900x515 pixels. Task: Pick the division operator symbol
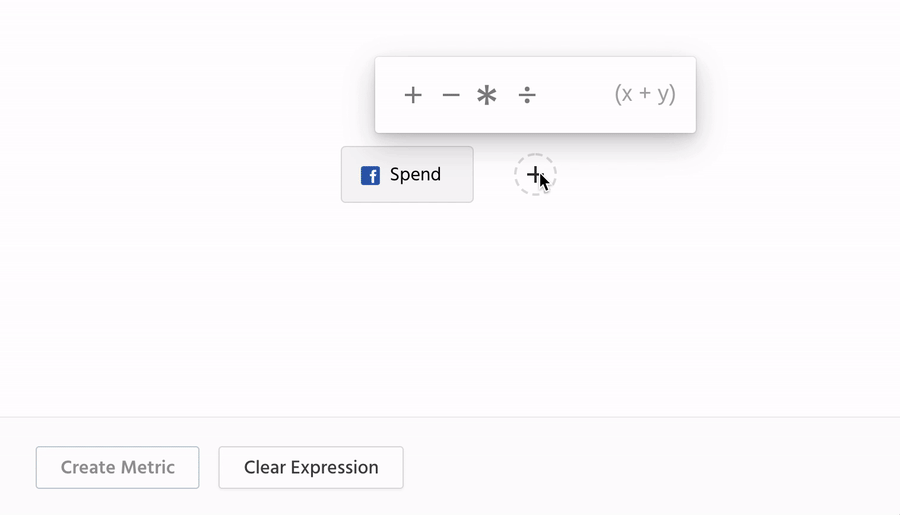(x=527, y=95)
